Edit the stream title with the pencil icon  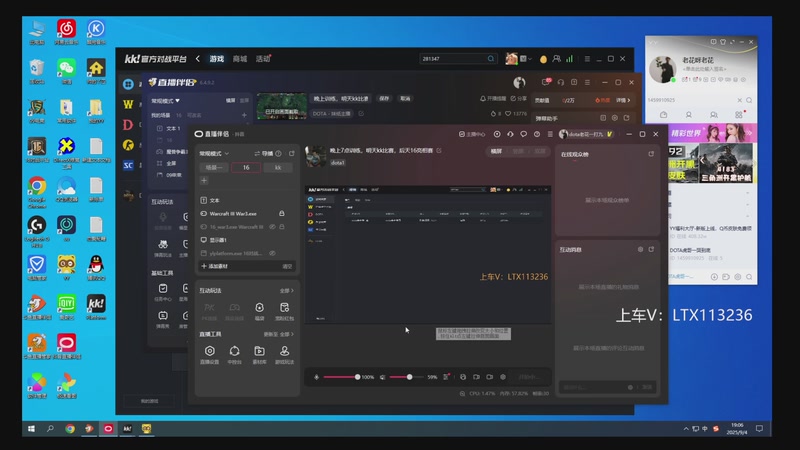(x=439, y=151)
